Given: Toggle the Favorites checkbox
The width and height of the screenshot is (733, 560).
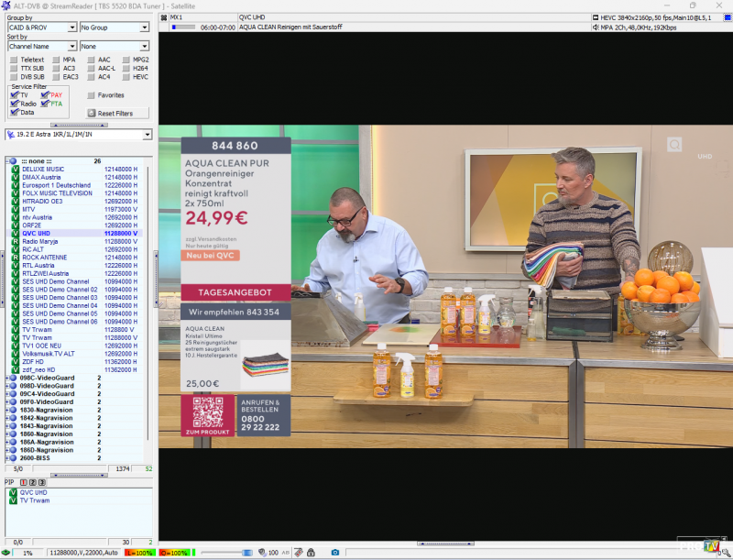Looking at the screenshot, I should (x=91, y=95).
